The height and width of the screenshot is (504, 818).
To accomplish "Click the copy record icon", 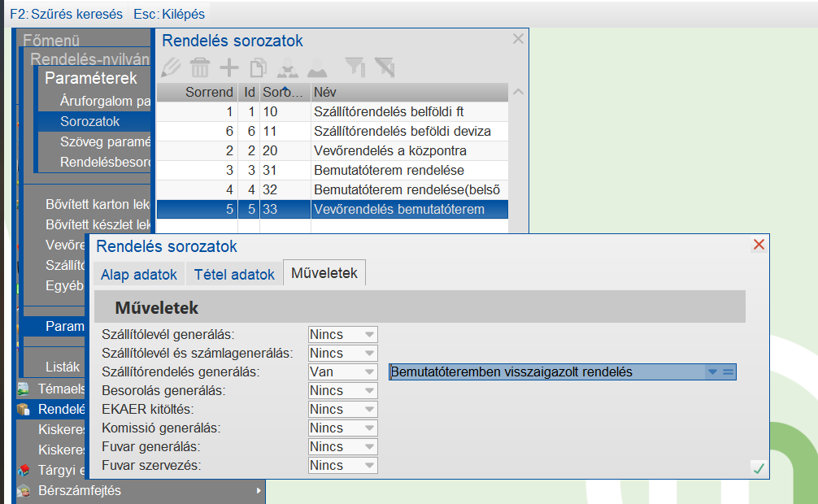I will tap(259, 67).
